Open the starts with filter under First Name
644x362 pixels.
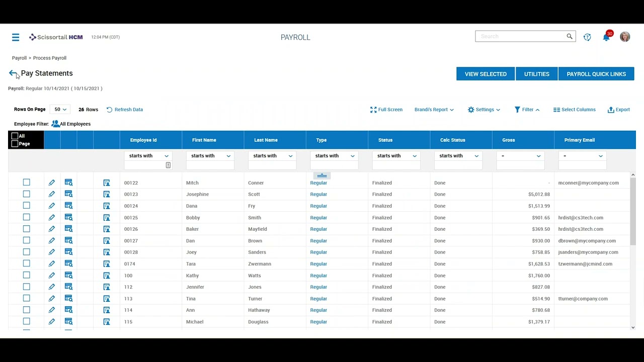[x=210, y=156]
